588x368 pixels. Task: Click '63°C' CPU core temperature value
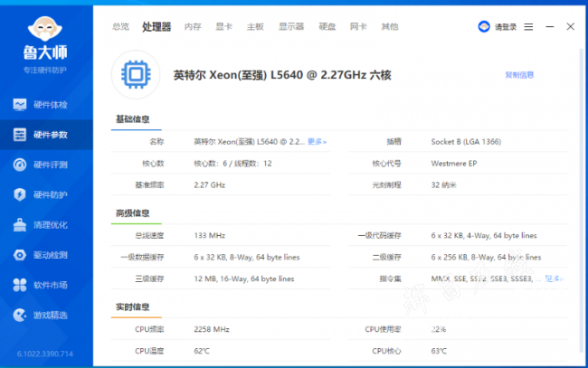coord(439,351)
